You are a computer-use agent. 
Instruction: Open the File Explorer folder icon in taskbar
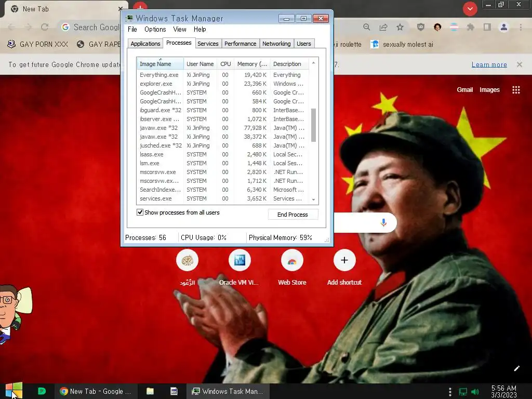coord(150,391)
